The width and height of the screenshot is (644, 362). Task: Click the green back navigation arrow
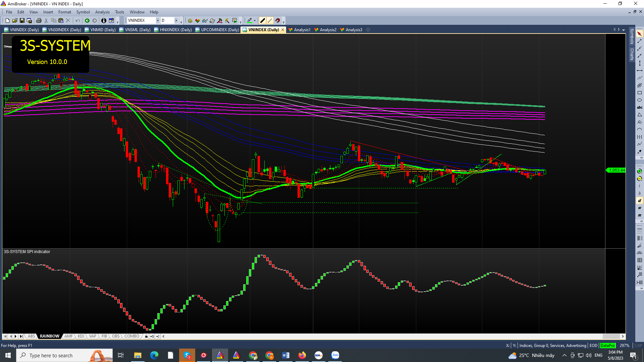point(87,21)
